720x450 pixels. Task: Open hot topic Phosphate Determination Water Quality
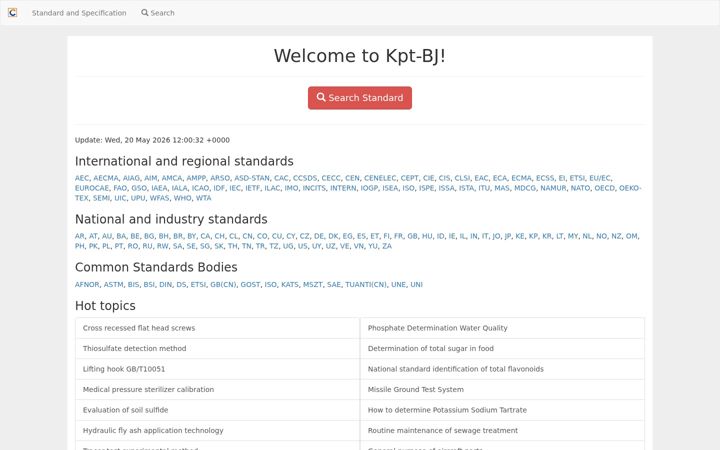[438, 328]
